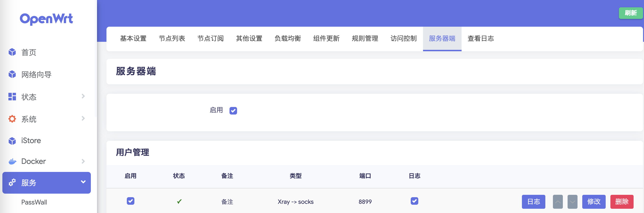Click the 网络向导 cube icon
The height and width of the screenshot is (213, 644).
[x=12, y=74]
